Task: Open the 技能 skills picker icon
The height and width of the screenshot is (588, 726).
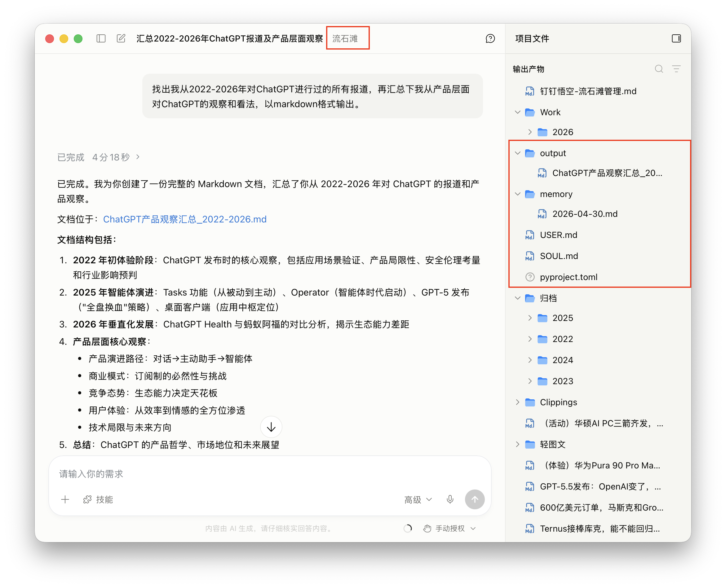Action: point(98,499)
